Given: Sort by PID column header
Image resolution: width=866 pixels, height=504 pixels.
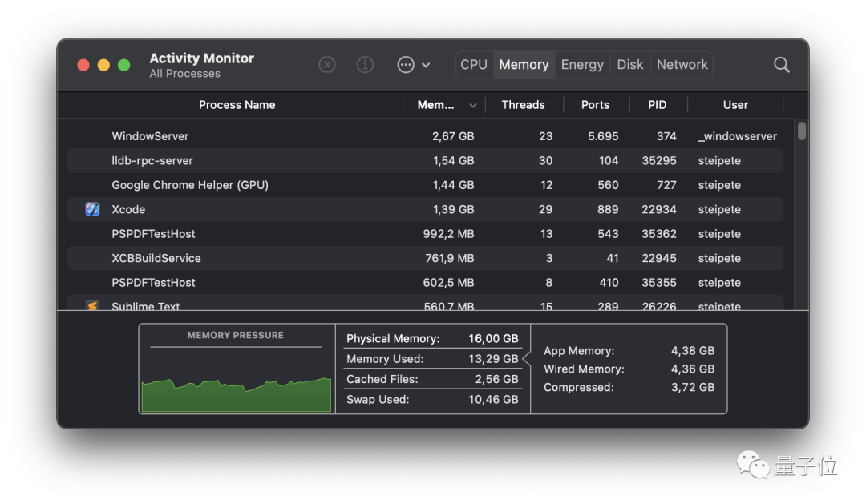Looking at the screenshot, I should 657,105.
